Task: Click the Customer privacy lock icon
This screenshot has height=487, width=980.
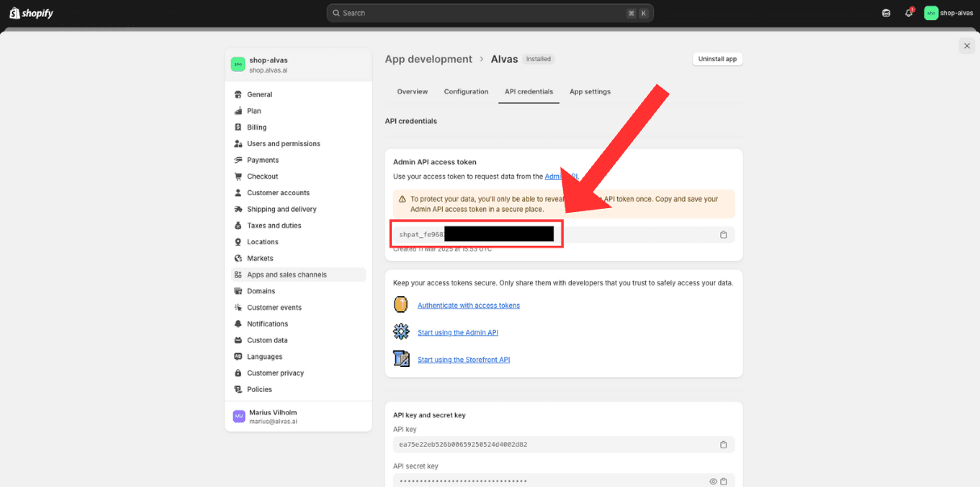Action: tap(238, 373)
